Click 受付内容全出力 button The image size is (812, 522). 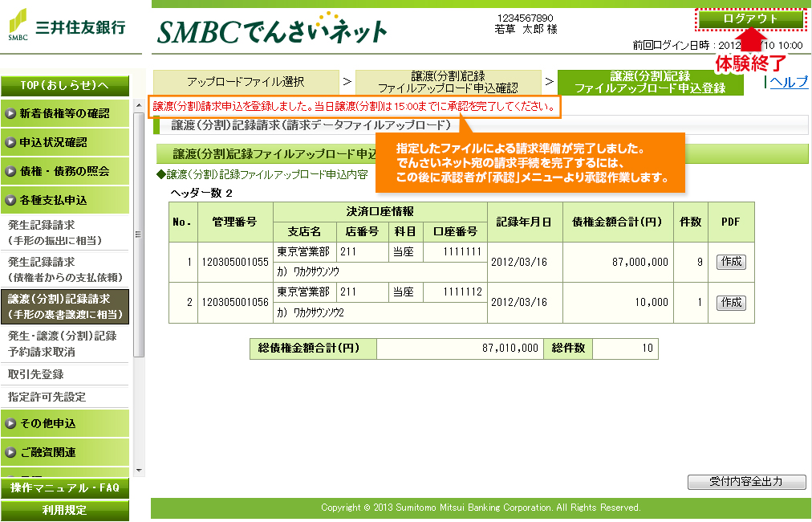pyautogui.click(x=746, y=482)
